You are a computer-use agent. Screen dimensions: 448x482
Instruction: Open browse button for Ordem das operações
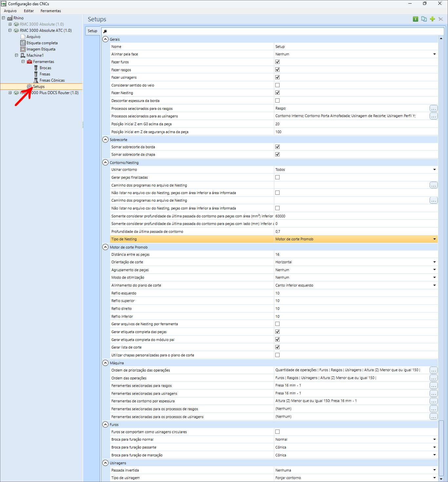pos(434,378)
